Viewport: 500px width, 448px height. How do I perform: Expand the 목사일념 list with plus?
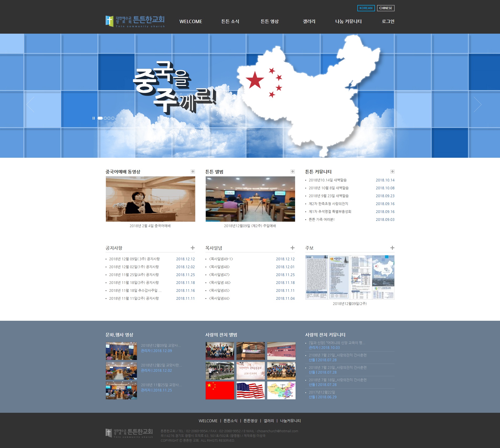tap(292, 248)
